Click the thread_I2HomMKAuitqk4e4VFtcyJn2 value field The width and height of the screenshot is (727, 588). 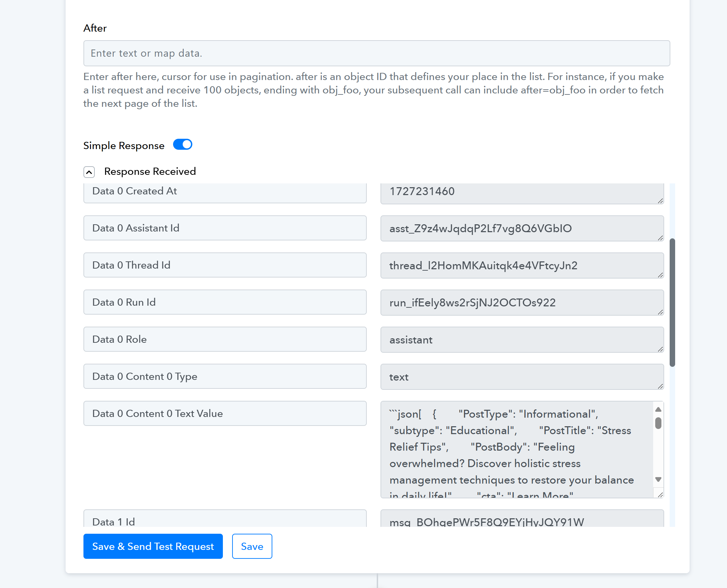(x=522, y=265)
